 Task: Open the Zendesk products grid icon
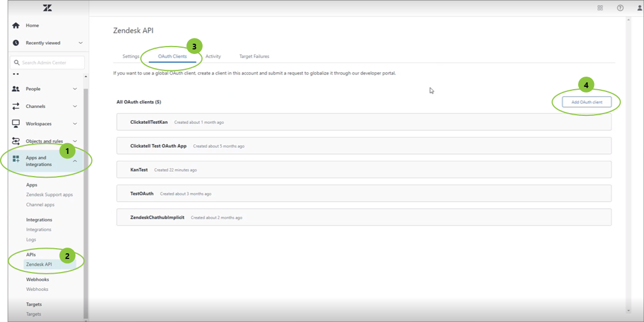(600, 8)
